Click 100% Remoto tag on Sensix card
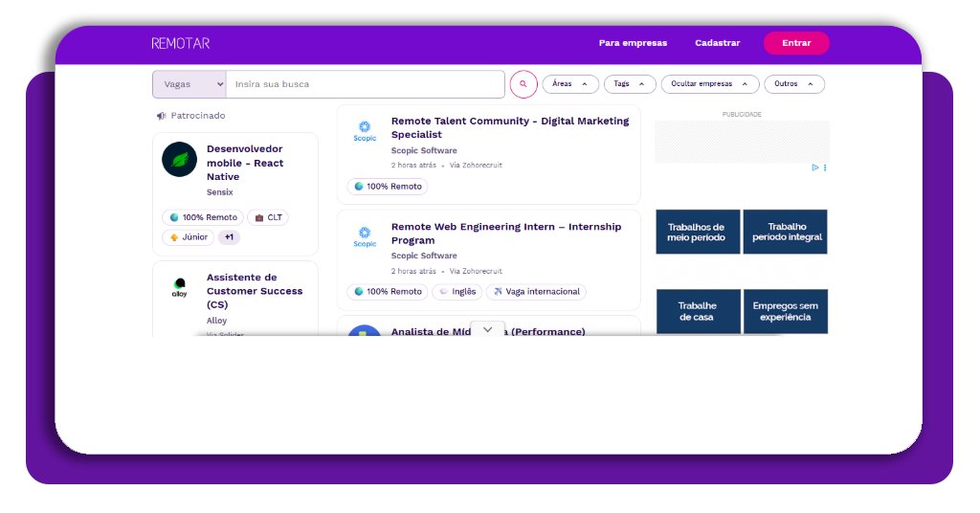This screenshot has width=980, height=513. tap(203, 217)
